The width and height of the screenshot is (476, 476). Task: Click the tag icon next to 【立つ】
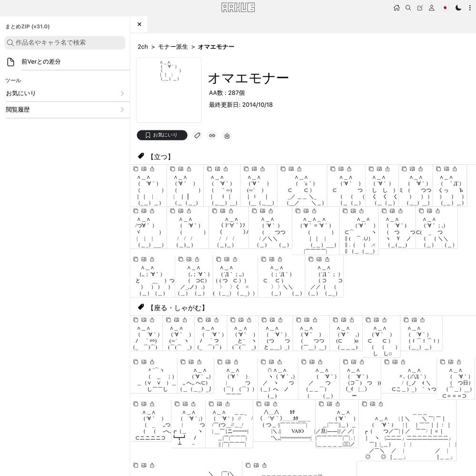141,156
